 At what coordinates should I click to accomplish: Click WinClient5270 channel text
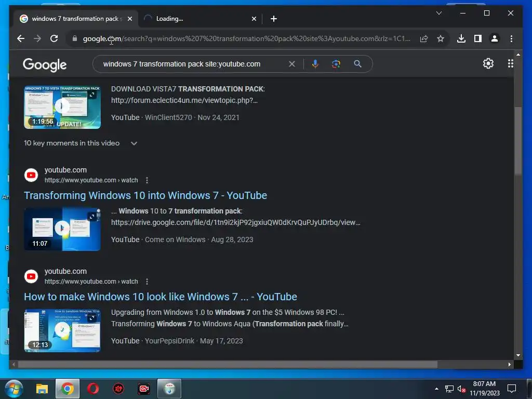point(168,117)
